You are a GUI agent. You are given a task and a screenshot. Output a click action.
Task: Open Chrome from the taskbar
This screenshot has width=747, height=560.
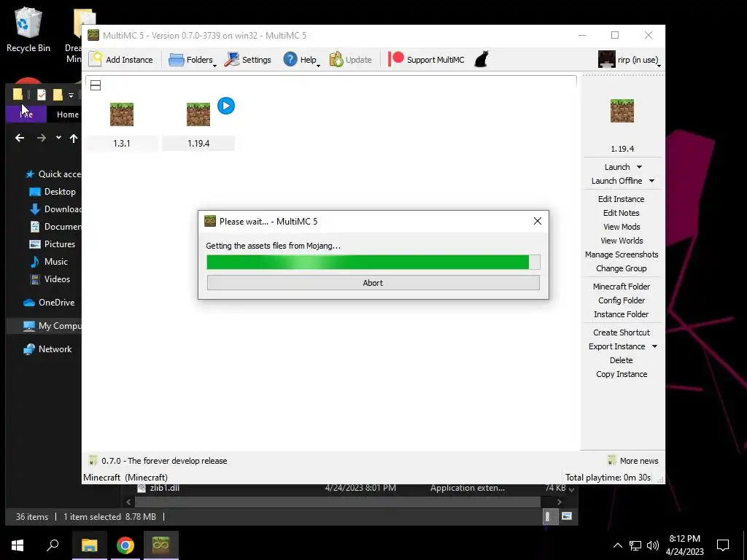coord(125,545)
